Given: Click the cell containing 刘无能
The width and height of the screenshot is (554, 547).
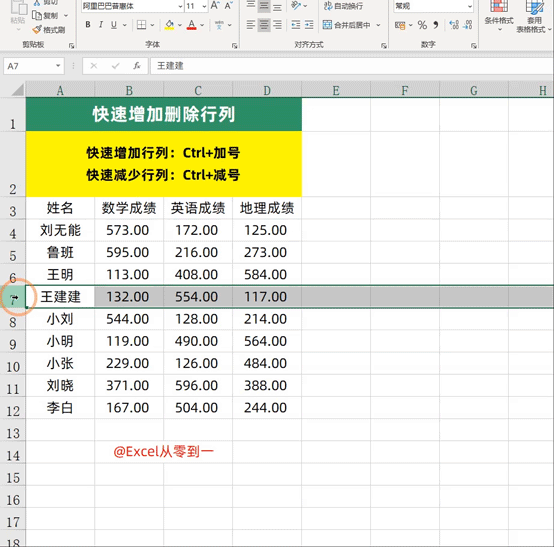Looking at the screenshot, I should pos(60,230).
